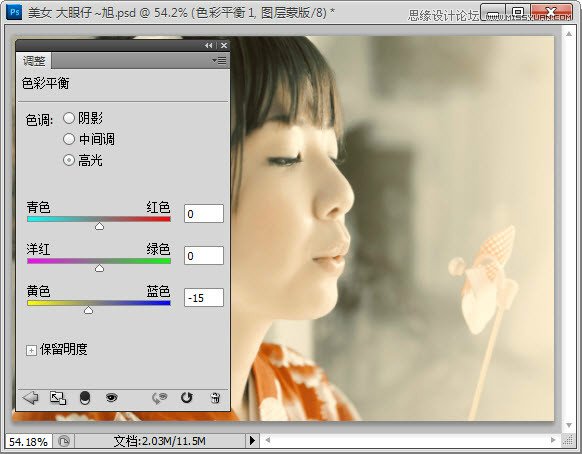Minimize the document window

tap(493, 12)
